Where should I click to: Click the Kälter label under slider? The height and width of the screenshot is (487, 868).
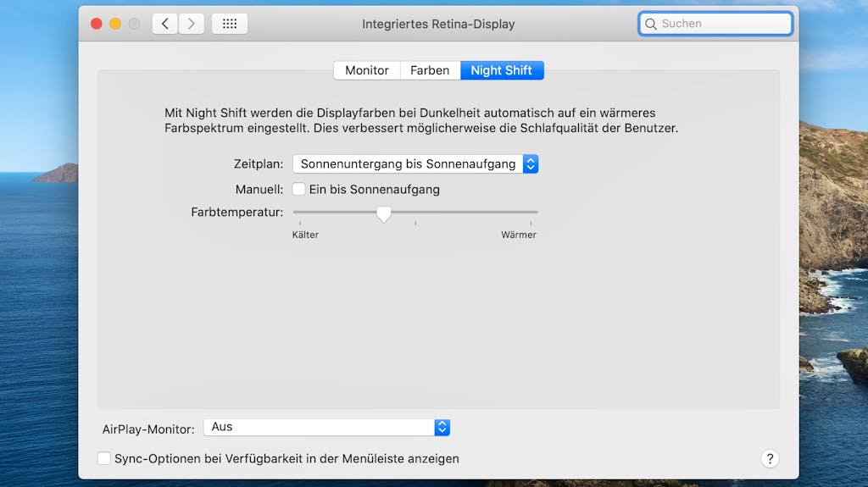pos(305,235)
